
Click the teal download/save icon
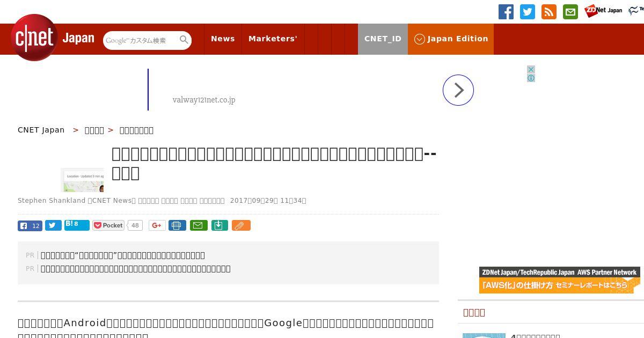click(x=219, y=225)
